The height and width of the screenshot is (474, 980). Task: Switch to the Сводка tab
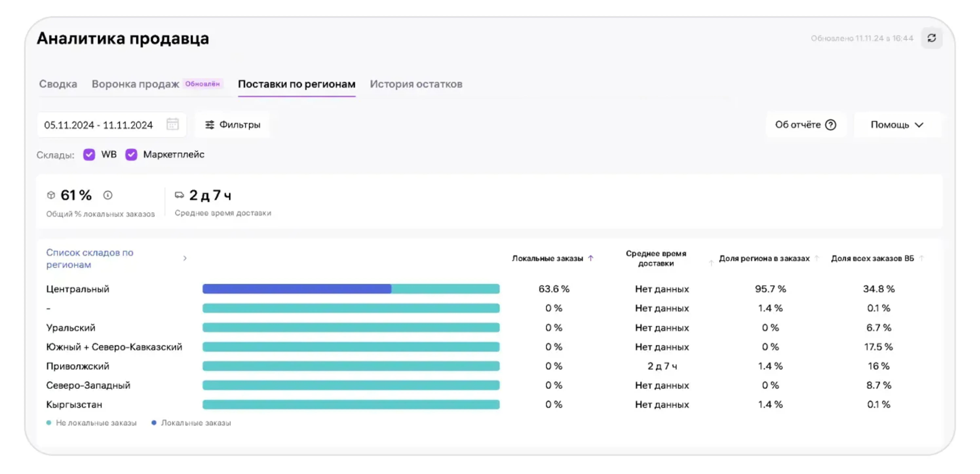coord(58,84)
